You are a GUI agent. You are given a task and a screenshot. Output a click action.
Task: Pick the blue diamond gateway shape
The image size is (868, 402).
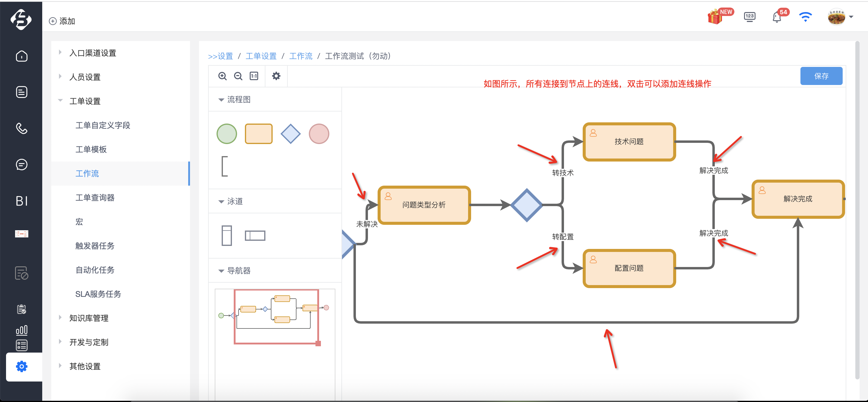[x=290, y=134]
